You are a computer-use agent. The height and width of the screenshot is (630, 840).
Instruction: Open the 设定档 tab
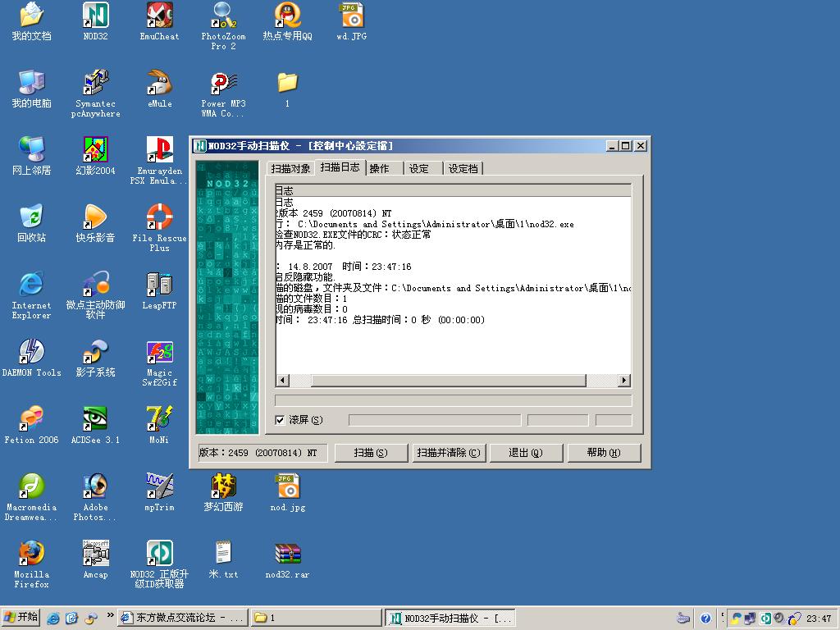[463, 169]
